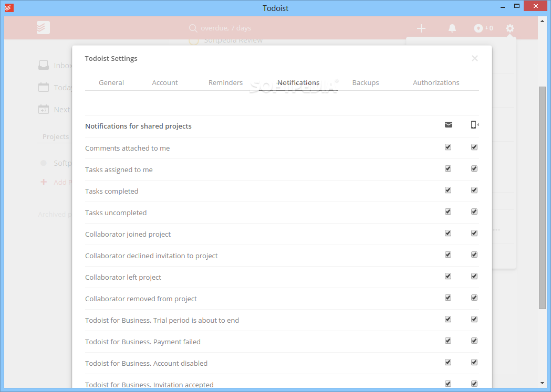Uncheck mobile for Tasks completed

[x=474, y=190]
